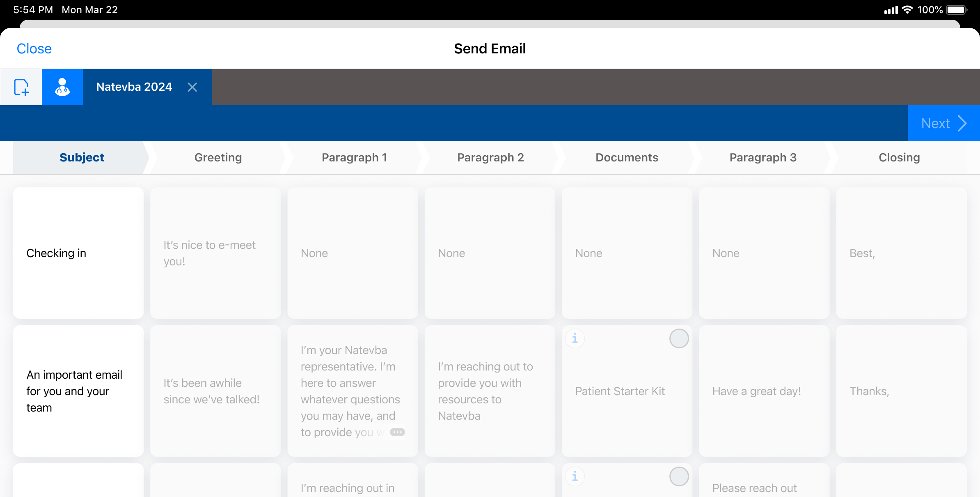The height and width of the screenshot is (497, 980).
Task: Remove the Natevba 2024 tab with X
Action: point(192,87)
